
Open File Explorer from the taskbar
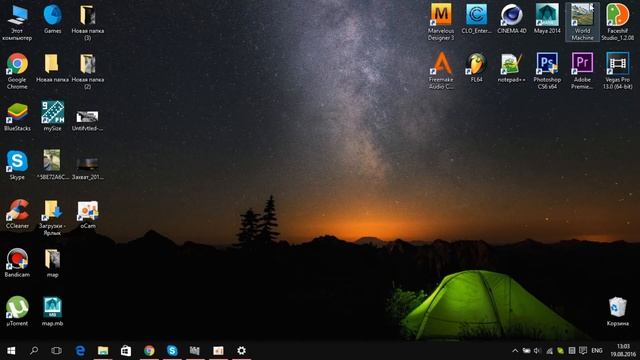[103, 351]
